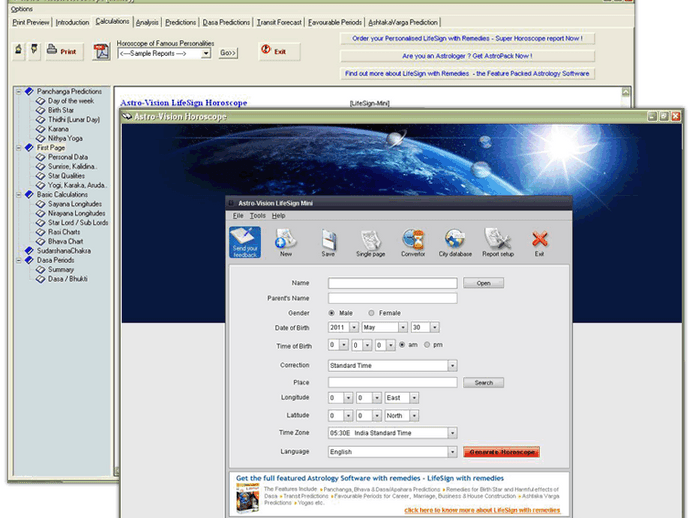Screen dimensions: 690x518
Task: Click the Print button with printer icon
Action: click(x=64, y=51)
